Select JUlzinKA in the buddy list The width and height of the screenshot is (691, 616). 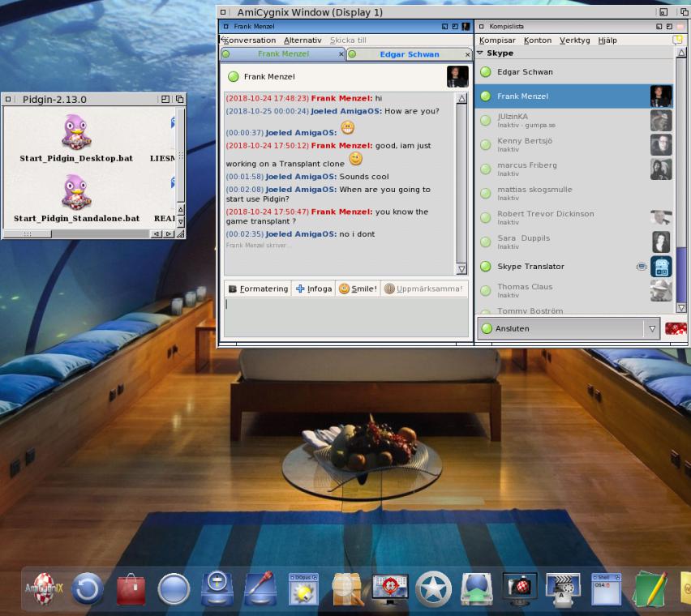[575, 120]
